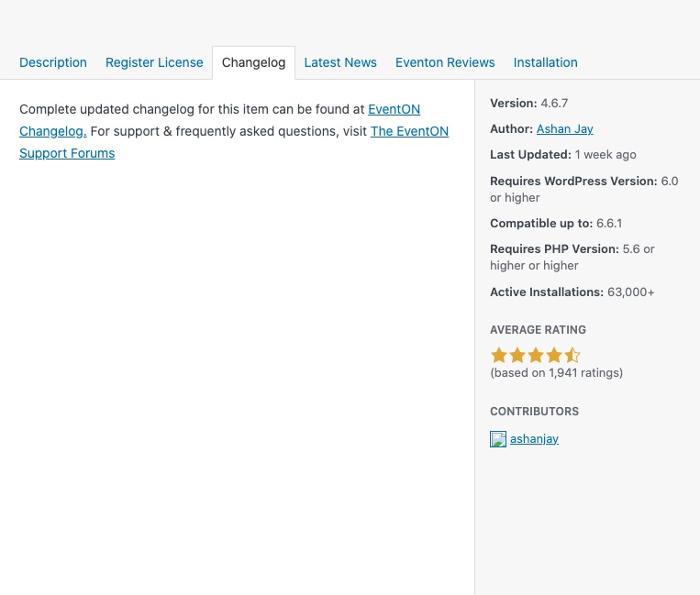The height and width of the screenshot is (595, 700).
Task: Click the Compatible up to: 6.6.1 text
Action: click(x=556, y=224)
